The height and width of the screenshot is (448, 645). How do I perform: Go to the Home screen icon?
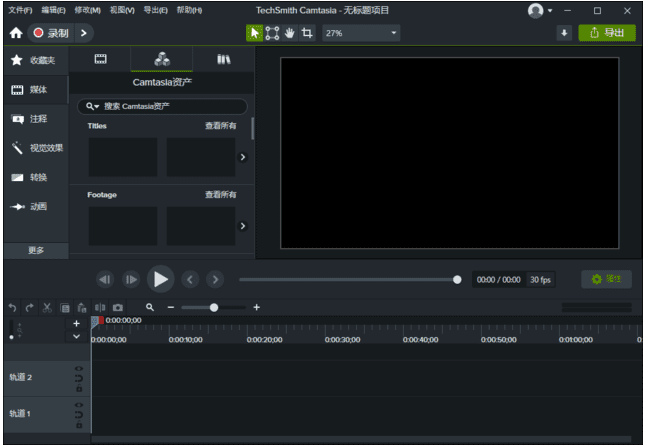pyautogui.click(x=16, y=33)
